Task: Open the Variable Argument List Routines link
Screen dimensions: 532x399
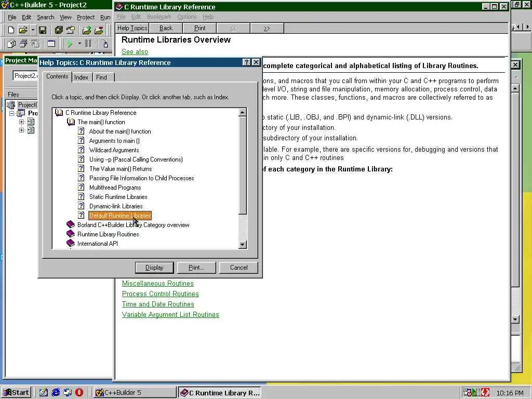Action: click(x=170, y=314)
